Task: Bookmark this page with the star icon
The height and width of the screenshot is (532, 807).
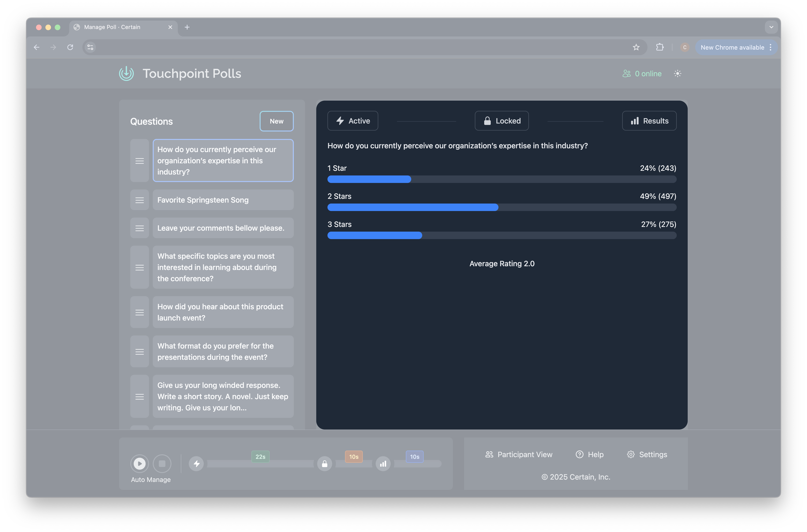Action: 636,47
